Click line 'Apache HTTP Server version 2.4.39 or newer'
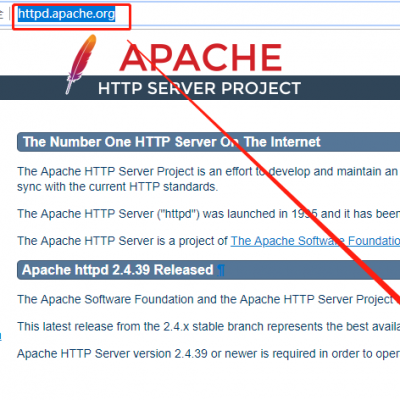The height and width of the screenshot is (400, 400). click(x=208, y=353)
